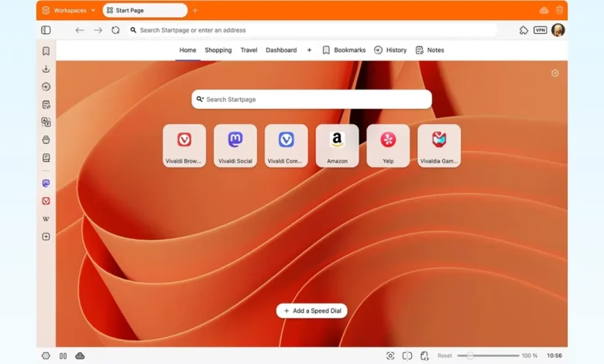Open search engine selector magnifier dropdown
Screen dimensions: 604x364
click(200, 99)
